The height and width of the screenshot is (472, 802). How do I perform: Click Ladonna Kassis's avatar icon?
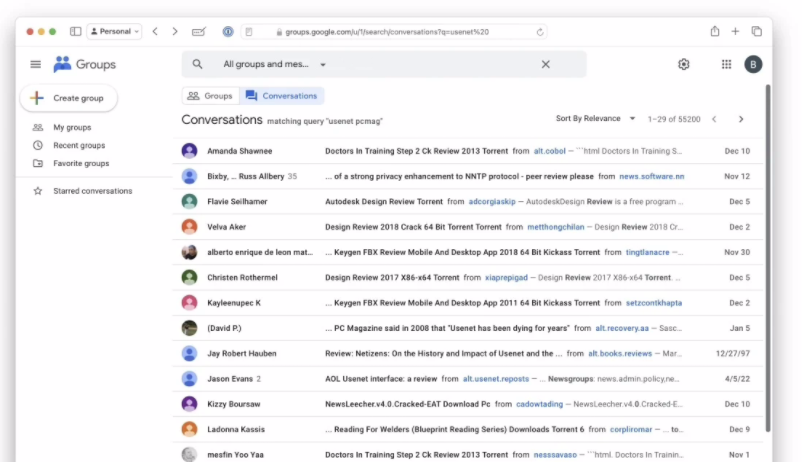(189, 429)
